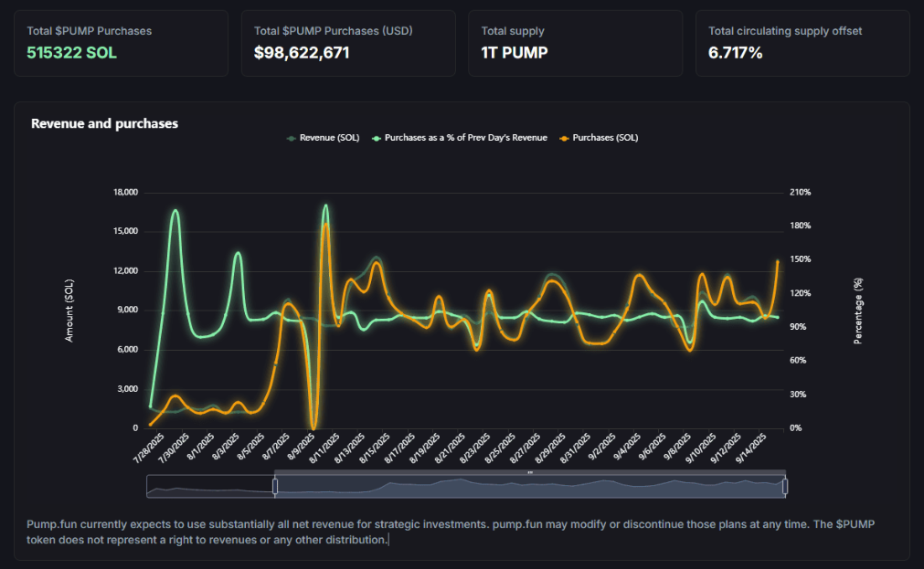Click the Total circulating supply offset card
This screenshot has width=924, height=569.
(802, 43)
